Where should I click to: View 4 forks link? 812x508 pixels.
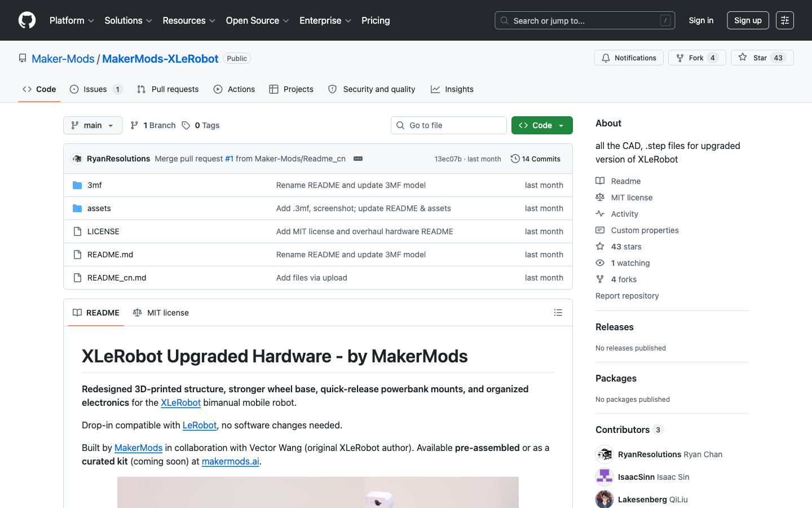pyautogui.click(x=616, y=279)
